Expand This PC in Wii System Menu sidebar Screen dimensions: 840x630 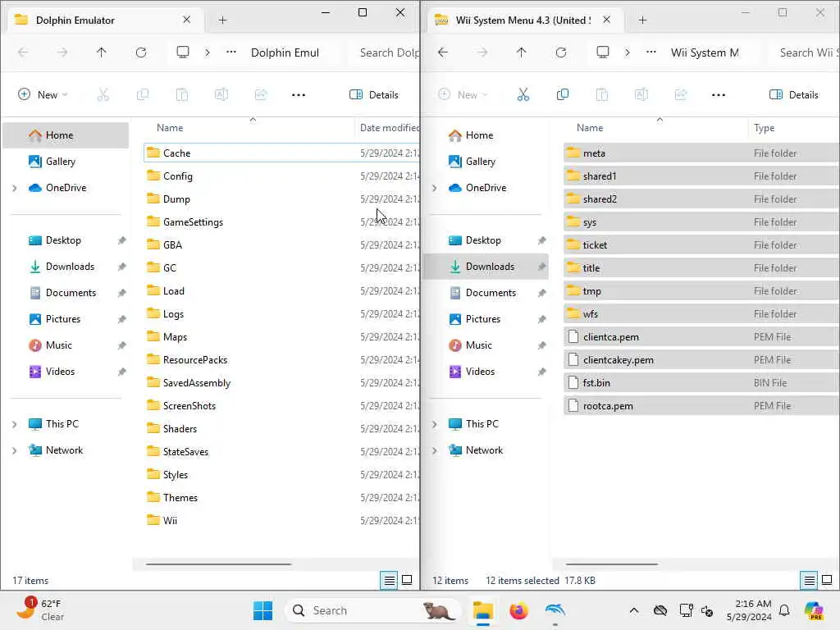click(x=435, y=424)
